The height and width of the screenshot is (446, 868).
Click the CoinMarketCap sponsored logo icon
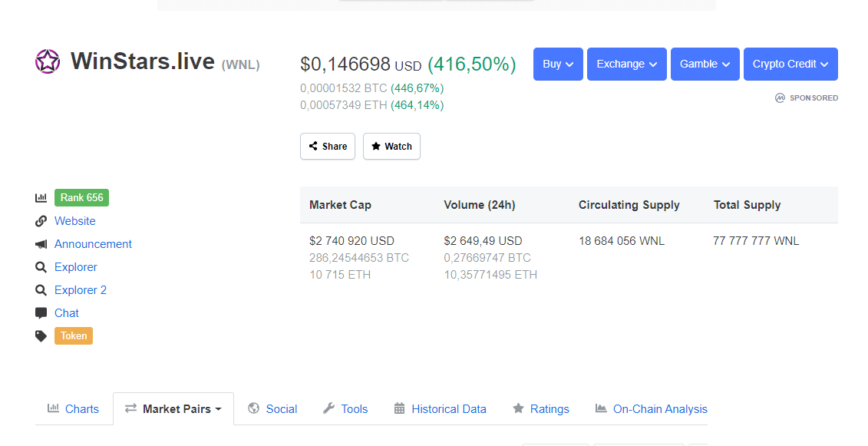tap(780, 98)
